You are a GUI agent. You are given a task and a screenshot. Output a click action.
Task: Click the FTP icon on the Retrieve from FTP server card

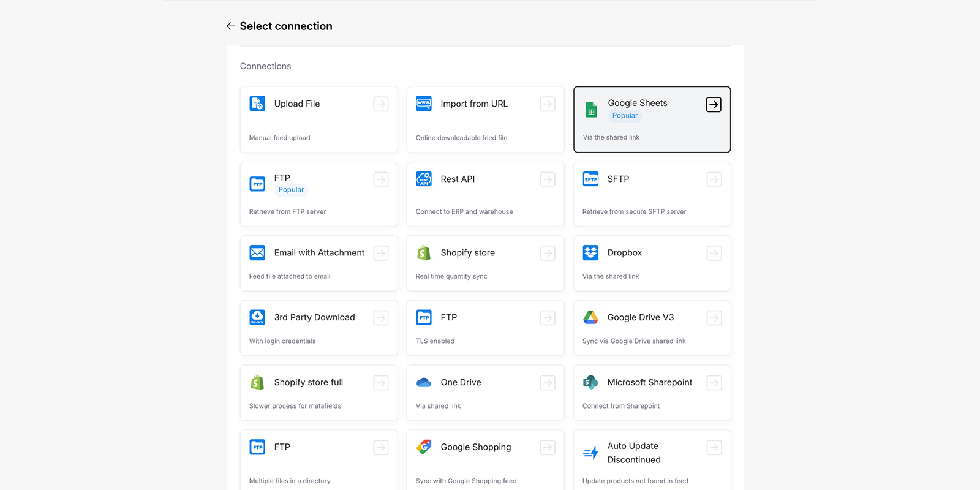click(x=257, y=184)
